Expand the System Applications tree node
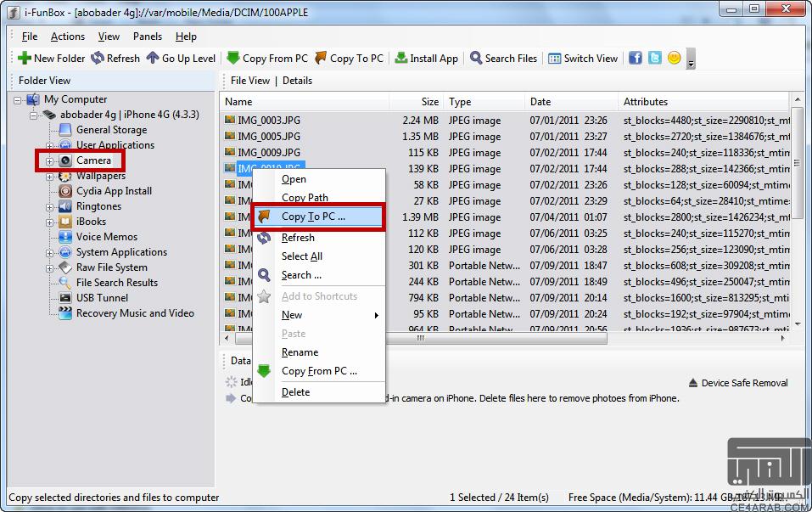Screen dimensions: 812x512 coord(50,253)
